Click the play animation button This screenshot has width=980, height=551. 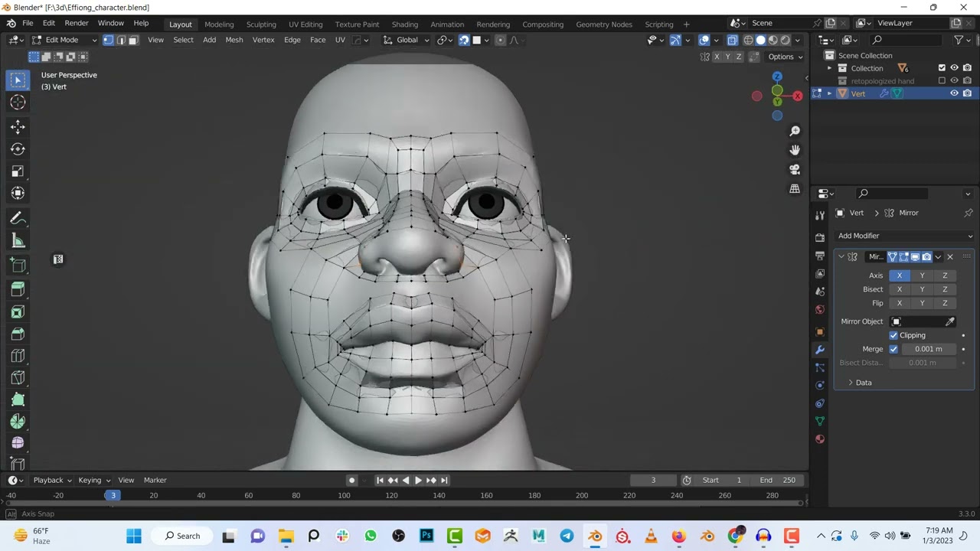click(417, 480)
